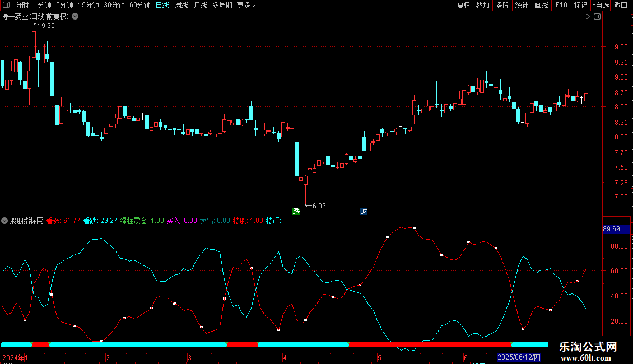The height and width of the screenshot is (364, 633).
Task: Click the 89.69 indicator value box
Action: [x=616, y=229]
